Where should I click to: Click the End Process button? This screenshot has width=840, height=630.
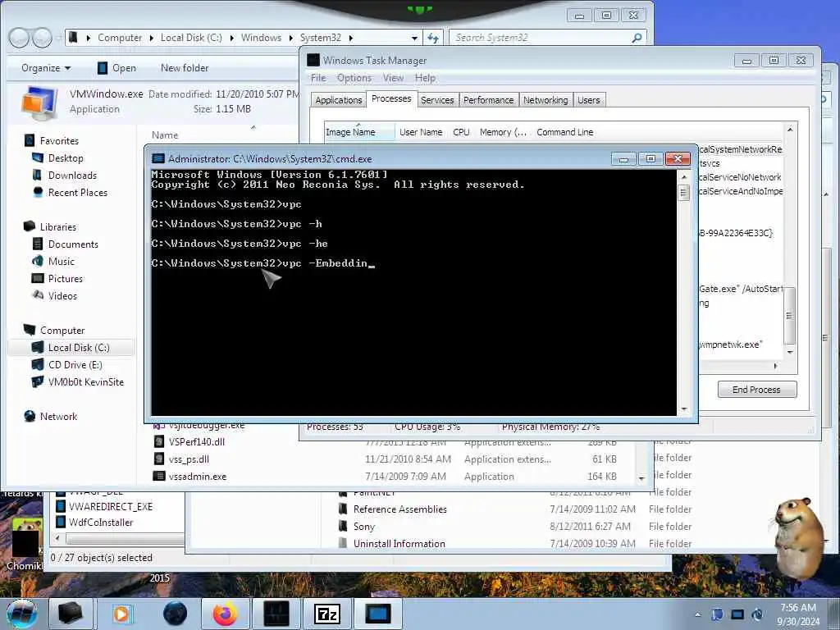[756, 390]
